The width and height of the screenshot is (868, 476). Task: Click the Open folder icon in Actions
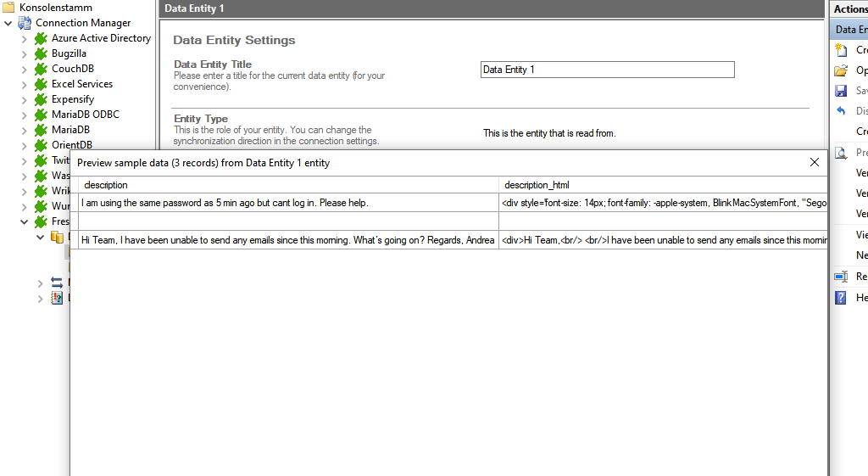841,70
